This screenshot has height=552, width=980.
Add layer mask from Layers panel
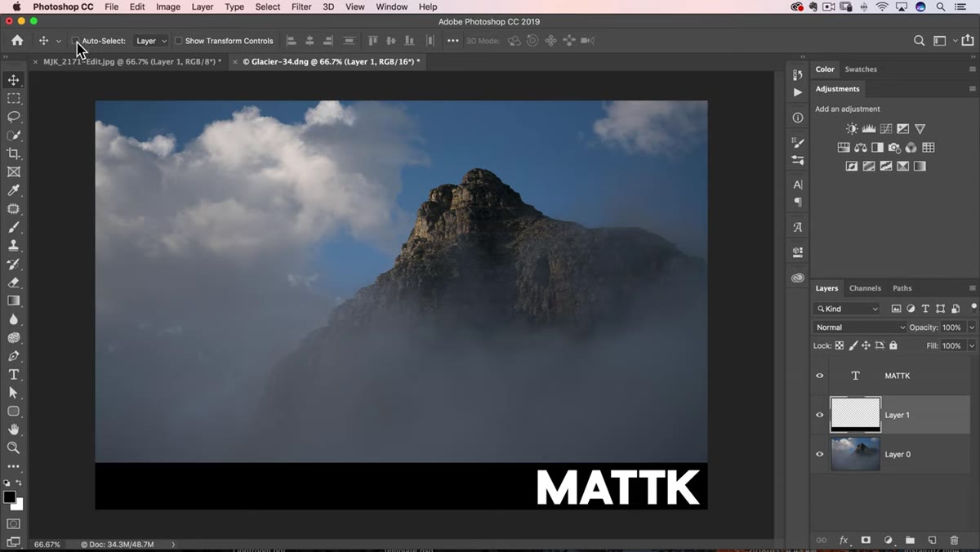866,541
